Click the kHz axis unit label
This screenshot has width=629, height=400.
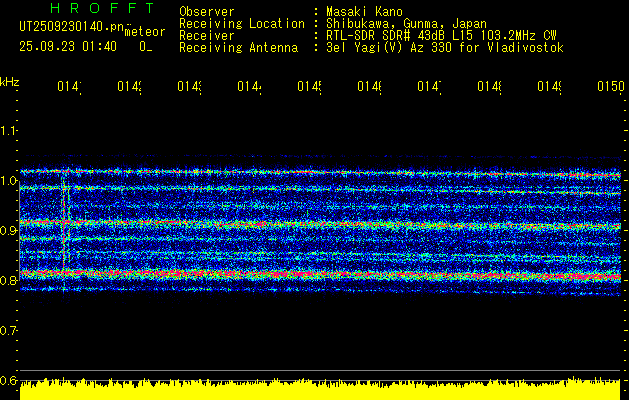pos(9,81)
